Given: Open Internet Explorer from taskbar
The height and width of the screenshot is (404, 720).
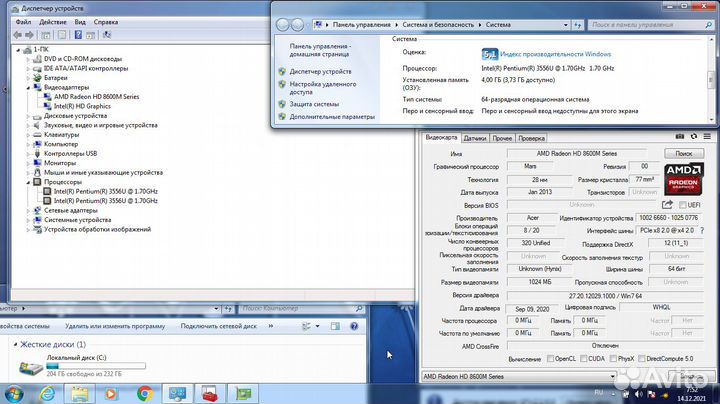Looking at the screenshot, I should click(47, 394).
